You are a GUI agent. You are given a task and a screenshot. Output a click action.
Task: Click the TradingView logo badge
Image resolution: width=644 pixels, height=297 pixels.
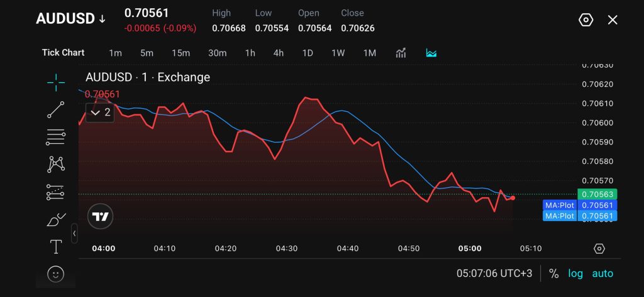[x=100, y=216]
